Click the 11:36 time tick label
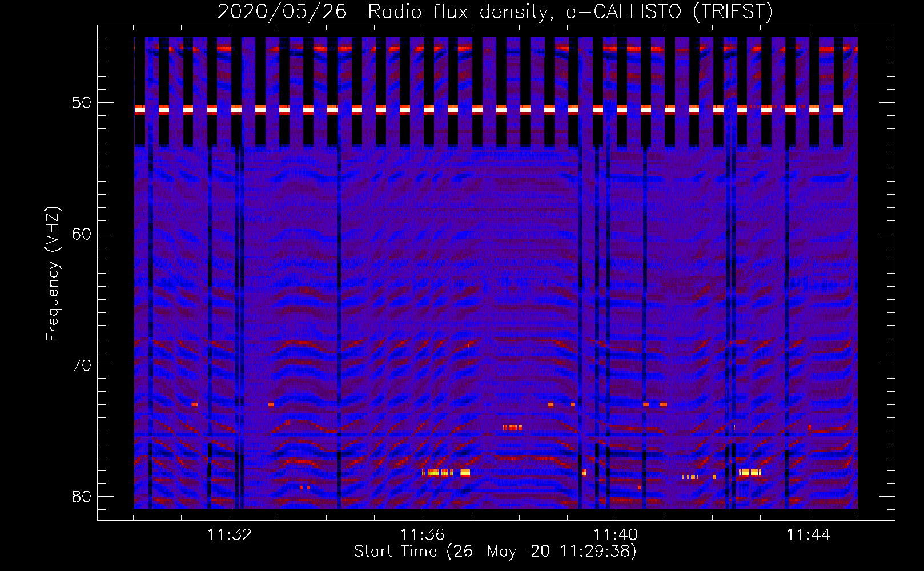The height and width of the screenshot is (571, 924). pyautogui.click(x=423, y=535)
